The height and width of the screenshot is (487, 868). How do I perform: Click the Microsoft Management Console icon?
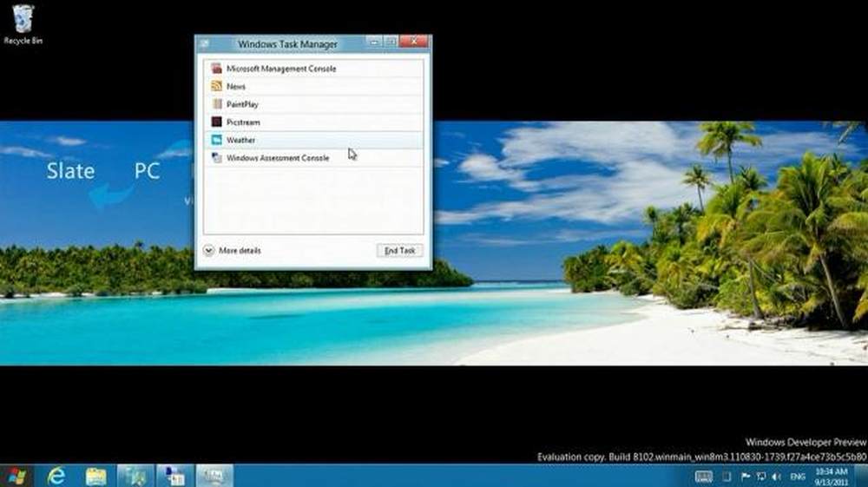216,68
